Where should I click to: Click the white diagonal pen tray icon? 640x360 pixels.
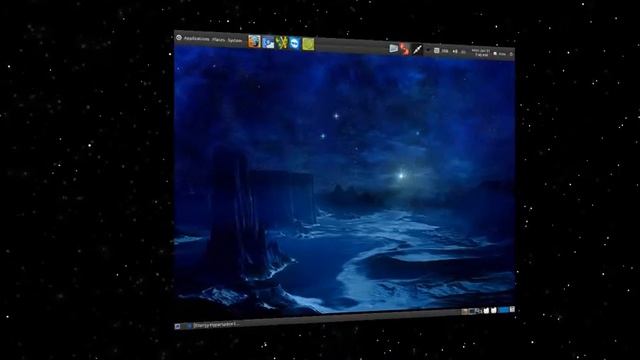click(417, 50)
